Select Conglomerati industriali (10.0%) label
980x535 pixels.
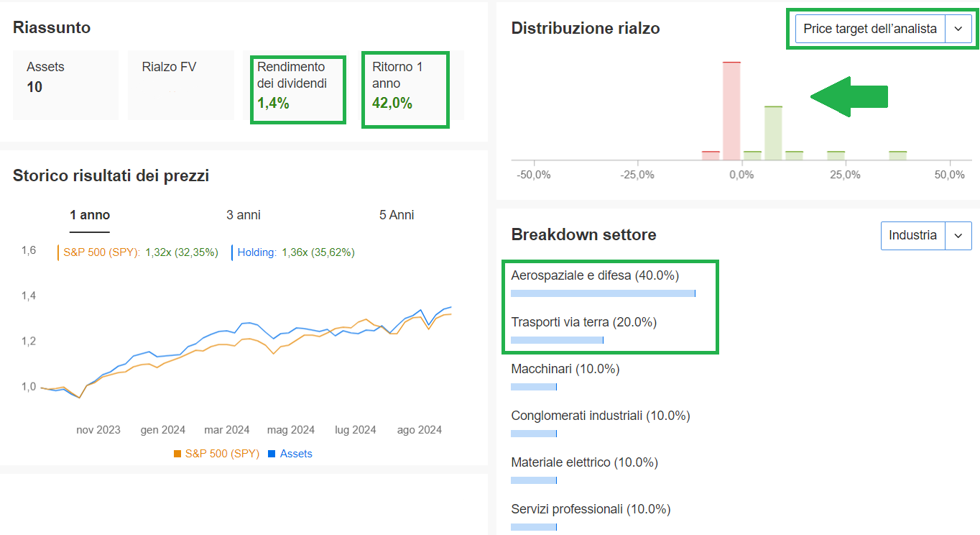601,416
